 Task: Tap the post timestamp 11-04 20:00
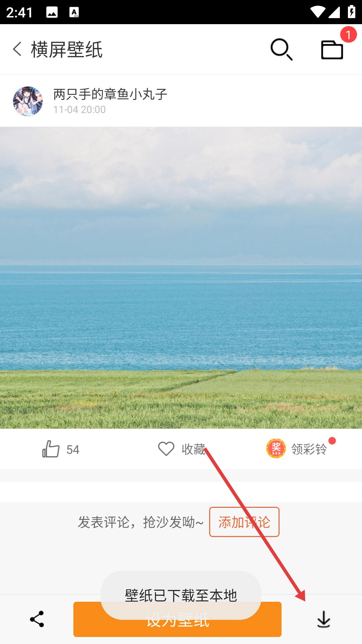pos(79,110)
